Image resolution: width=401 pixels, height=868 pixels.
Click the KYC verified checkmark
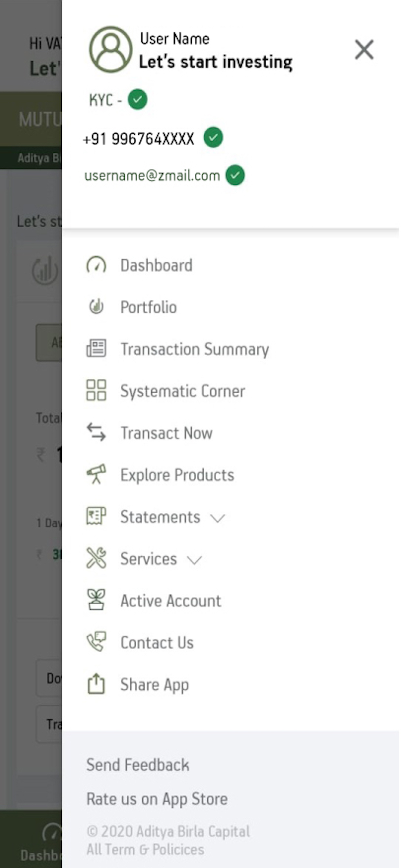click(x=138, y=99)
